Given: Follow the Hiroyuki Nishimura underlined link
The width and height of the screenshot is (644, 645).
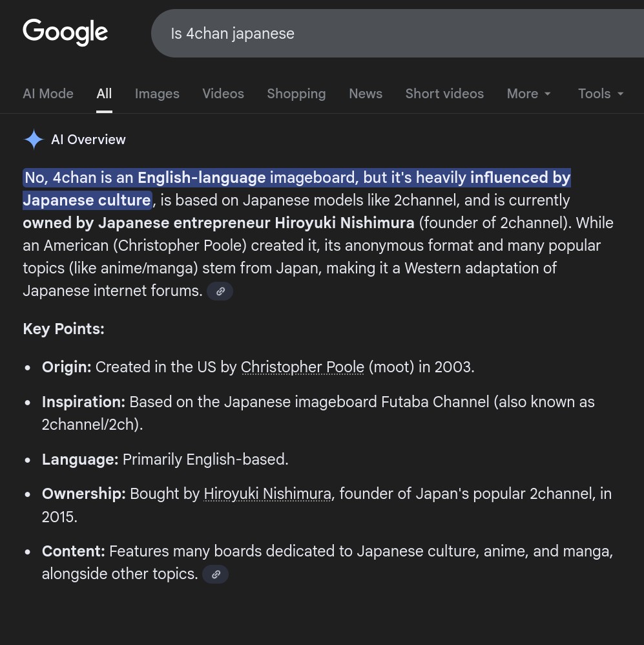Looking at the screenshot, I should 267,494.
